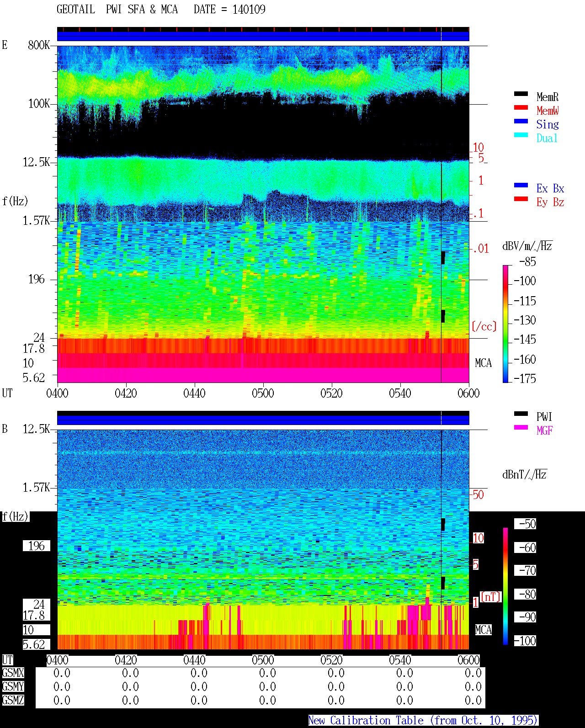Click the -80 value on B color scale
The width and height of the screenshot is (585, 728).
[x=527, y=594]
